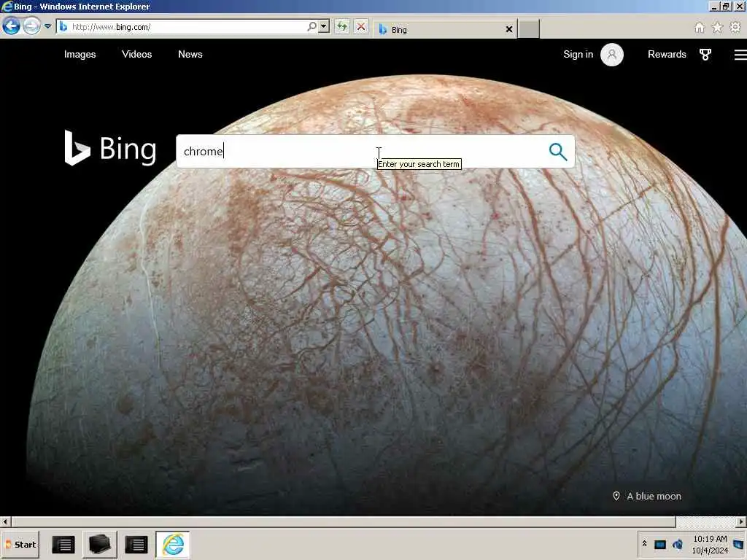This screenshot has height=560, width=747.
Task: Restore down the Internet Explorer window
Action: coord(726,6)
